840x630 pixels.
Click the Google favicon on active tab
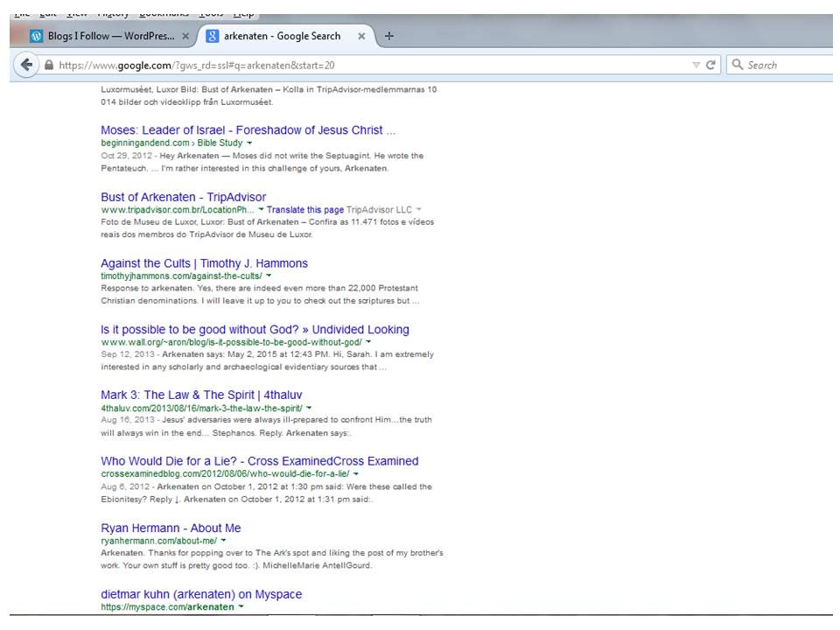(213, 37)
